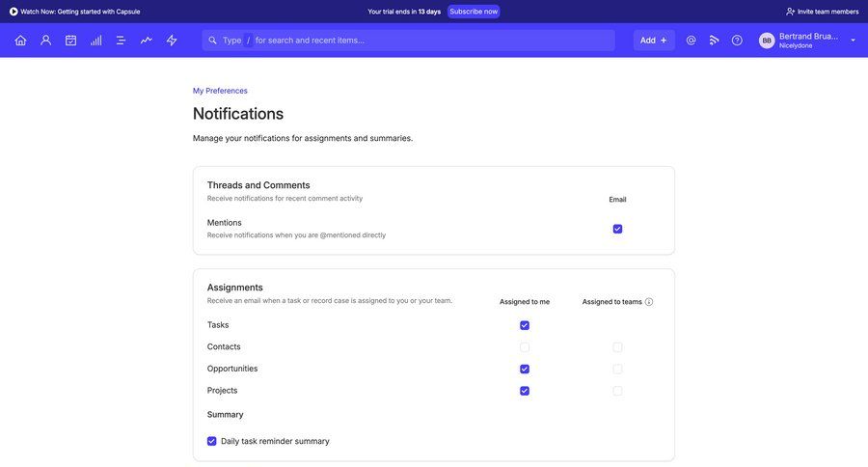The width and height of the screenshot is (868, 467).
Task: Open the Add menu
Action: click(x=653, y=41)
